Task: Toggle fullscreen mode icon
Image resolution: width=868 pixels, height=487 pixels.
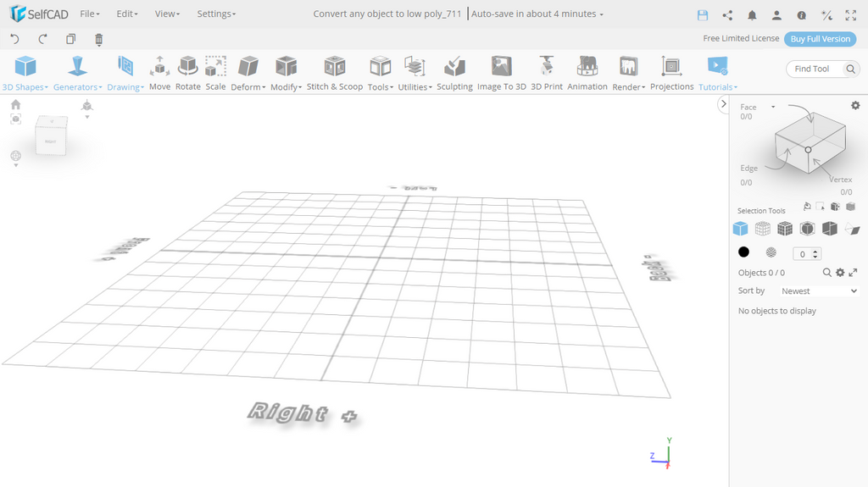Action: 851,14
